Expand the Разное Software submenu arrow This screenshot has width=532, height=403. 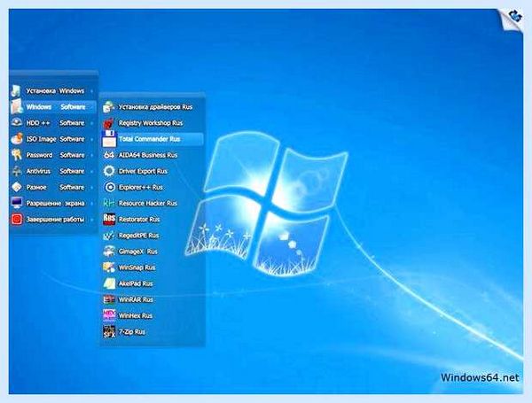[91, 188]
